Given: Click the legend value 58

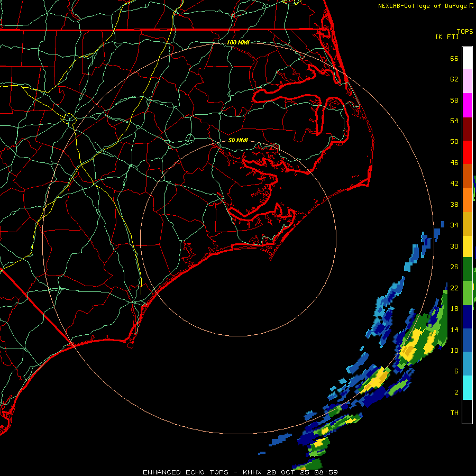Looking at the screenshot, I should coord(454,100).
